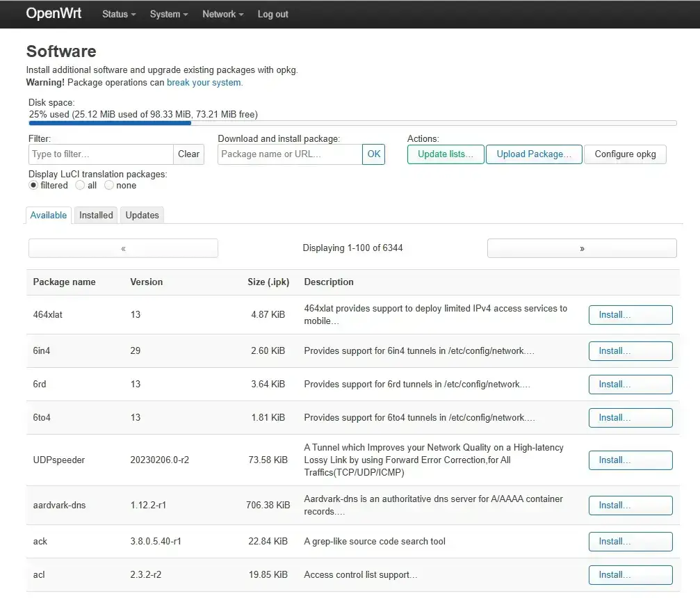This screenshot has width=700, height=598.
Task: Open the Updates tab
Action: pyautogui.click(x=142, y=216)
